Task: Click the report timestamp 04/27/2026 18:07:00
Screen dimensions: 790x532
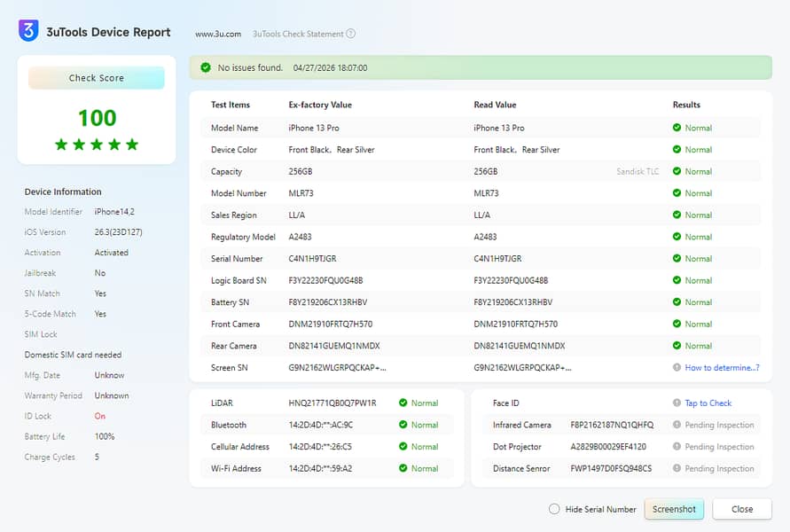Action: coord(330,67)
